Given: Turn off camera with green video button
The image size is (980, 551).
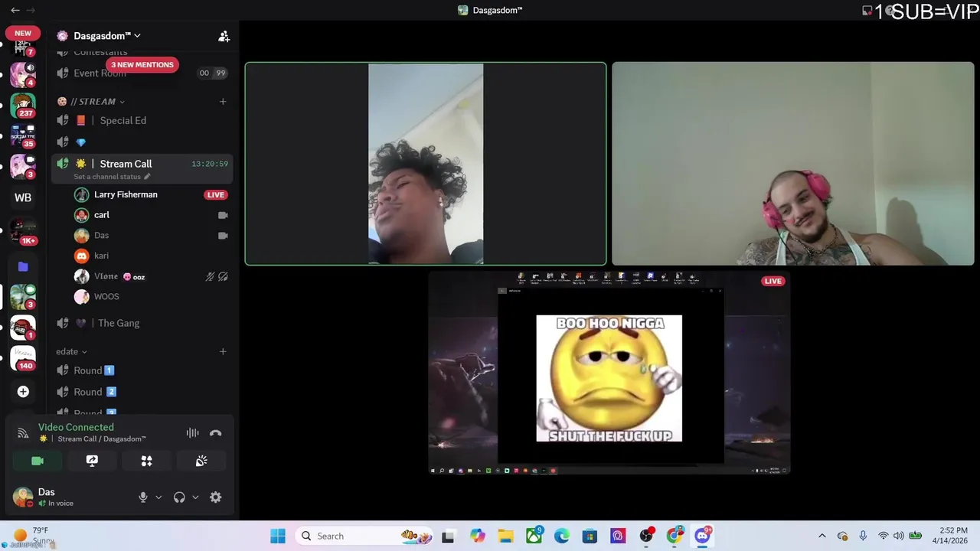Looking at the screenshot, I should (x=38, y=461).
